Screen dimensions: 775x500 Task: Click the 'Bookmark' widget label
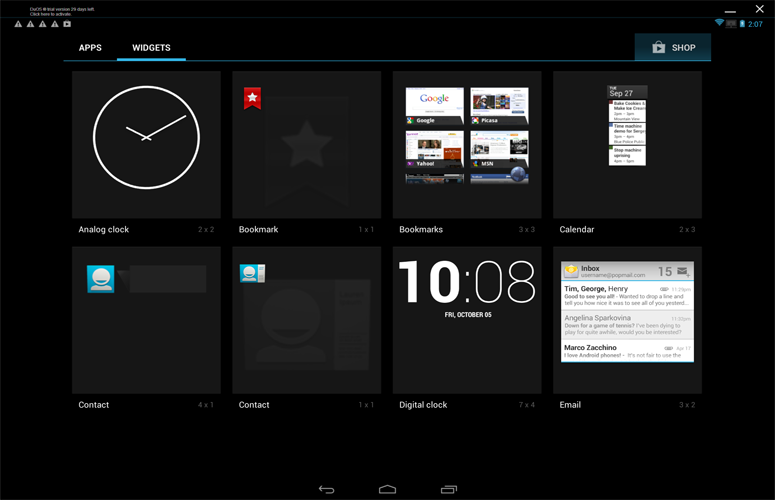[258, 229]
